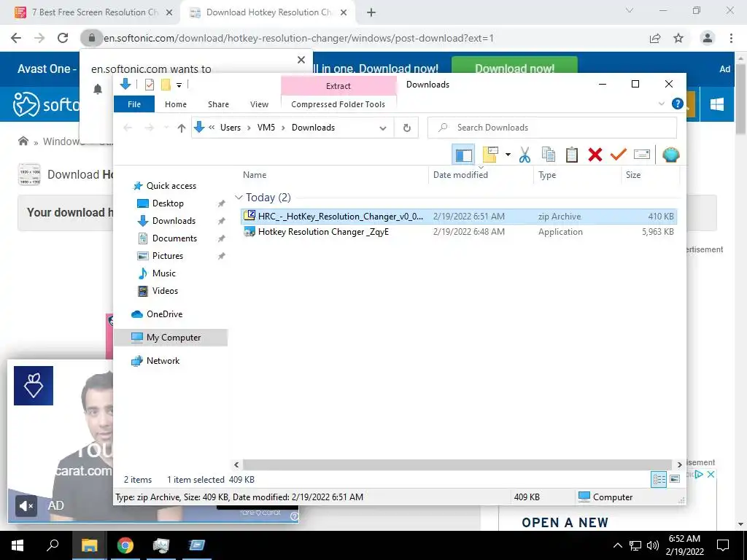Click the Search Downloads field

tap(552, 128)
